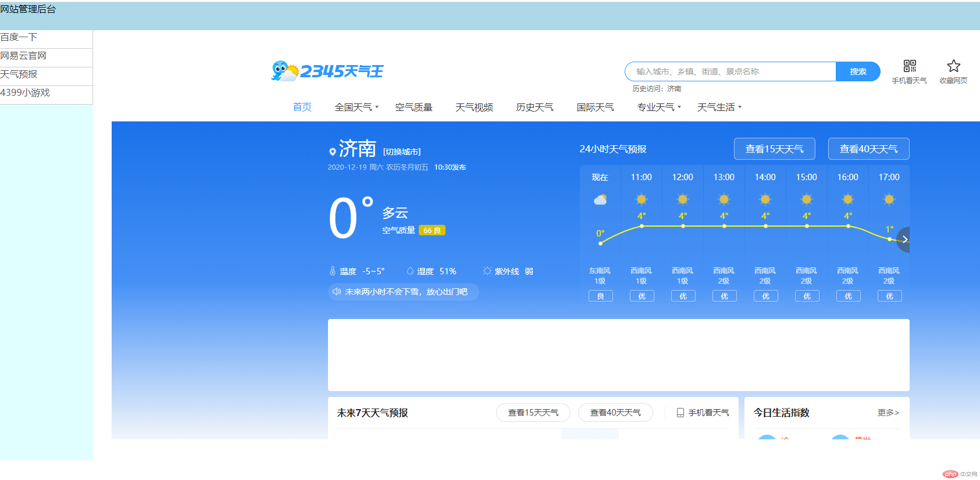The image size is (980, 480).
Task: Click the blue 搜索 button
Action: (858, 71)
